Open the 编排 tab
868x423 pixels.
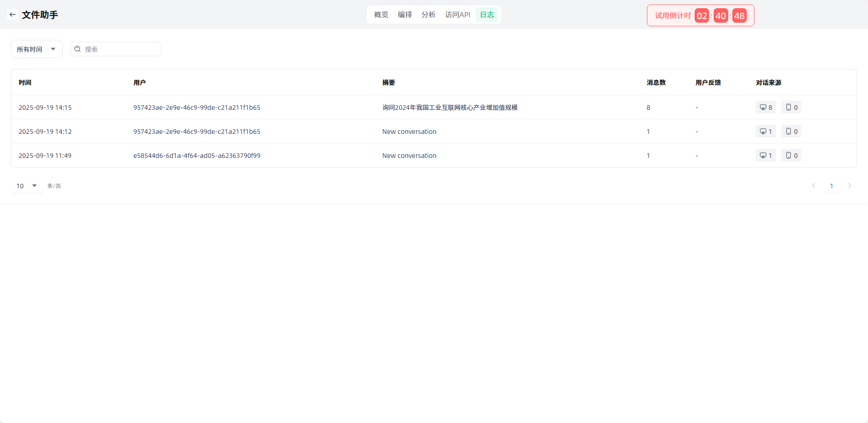click(x=404, y=15)
